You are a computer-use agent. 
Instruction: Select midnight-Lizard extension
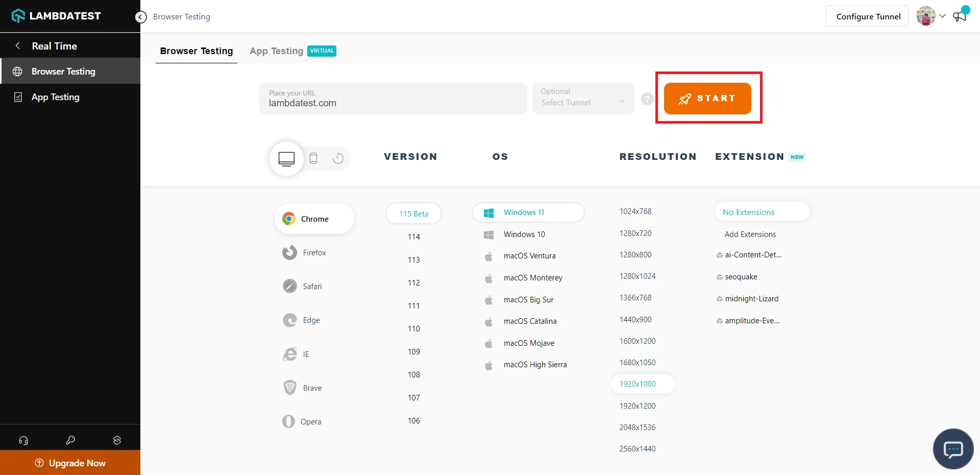(748, 298)
